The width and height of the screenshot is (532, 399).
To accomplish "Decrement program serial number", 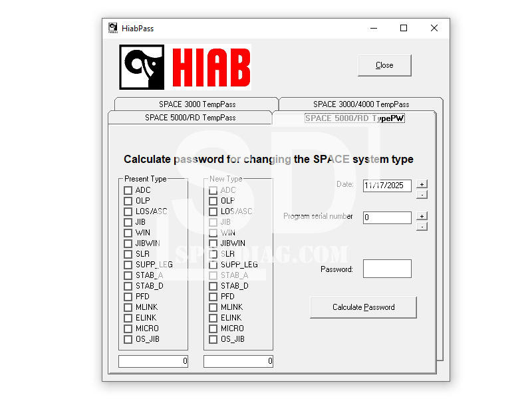I will tap(422, 226).
